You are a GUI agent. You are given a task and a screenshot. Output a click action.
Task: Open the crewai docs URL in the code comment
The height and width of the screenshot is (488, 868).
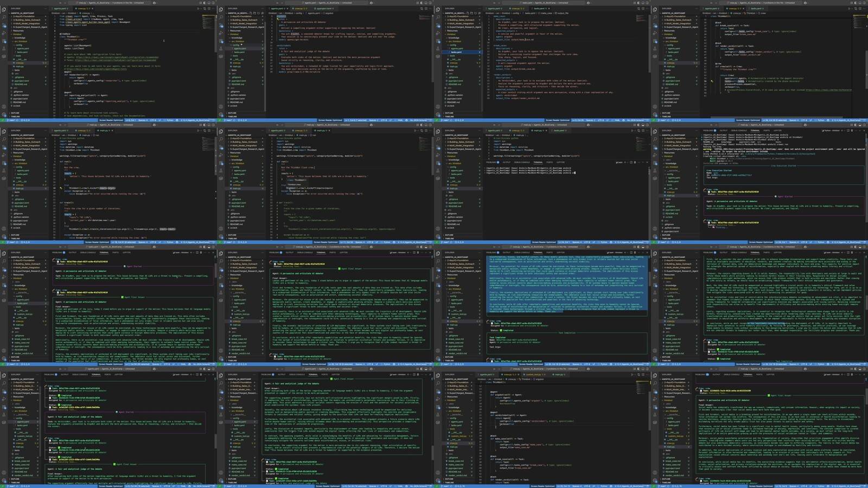tap(115, 57)
